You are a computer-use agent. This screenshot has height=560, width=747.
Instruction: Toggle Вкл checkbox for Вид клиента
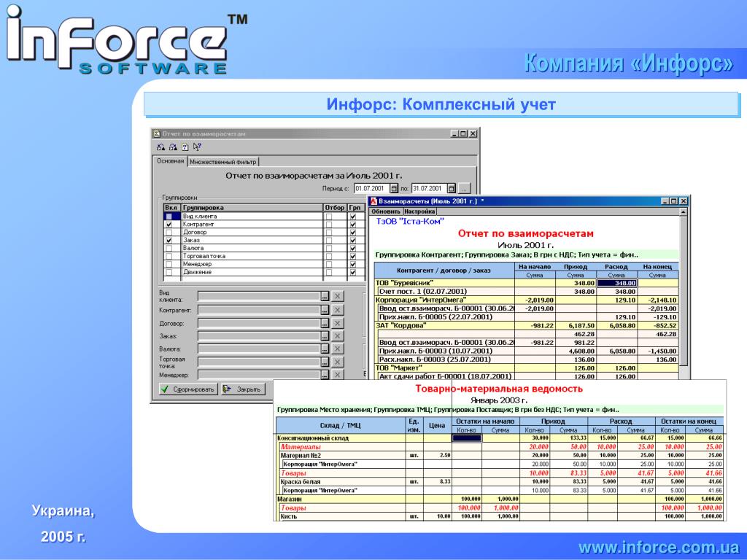point(169,216)
